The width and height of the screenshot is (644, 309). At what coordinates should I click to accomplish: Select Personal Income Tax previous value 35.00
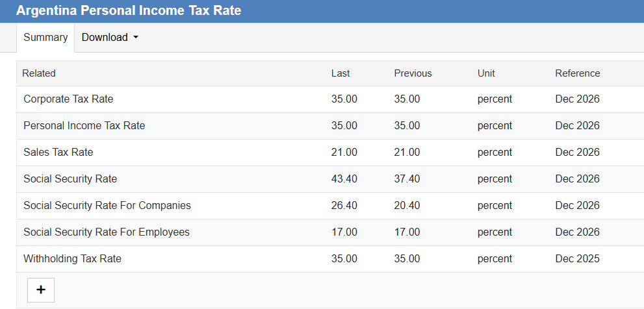(x=407, y=125)
